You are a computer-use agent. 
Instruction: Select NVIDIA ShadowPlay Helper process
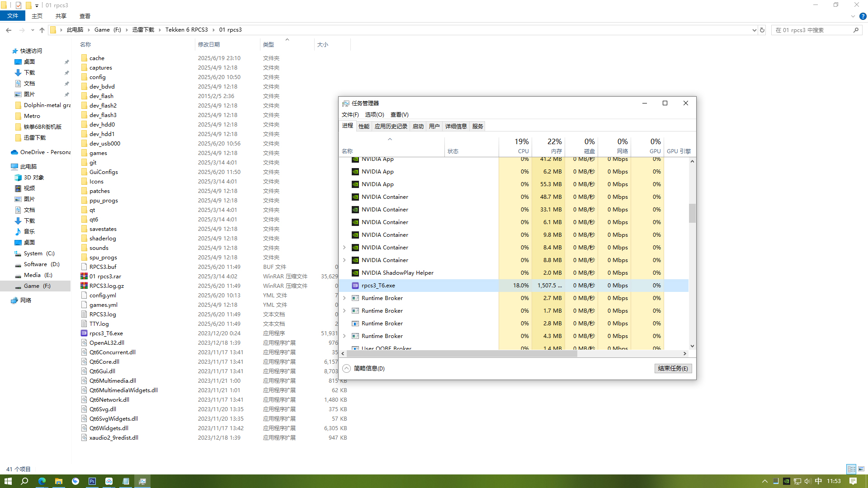point(397,272)
